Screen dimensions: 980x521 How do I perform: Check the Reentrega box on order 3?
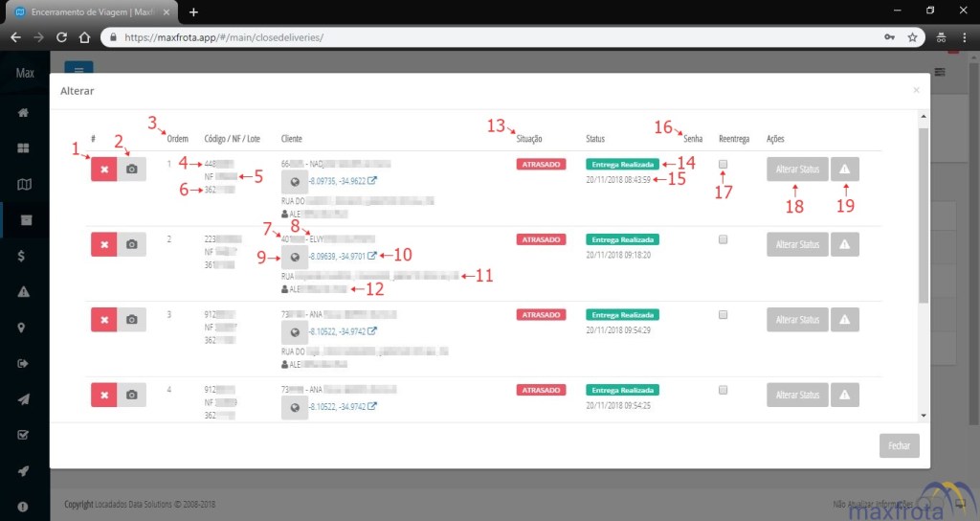click(x=724, y=314)
